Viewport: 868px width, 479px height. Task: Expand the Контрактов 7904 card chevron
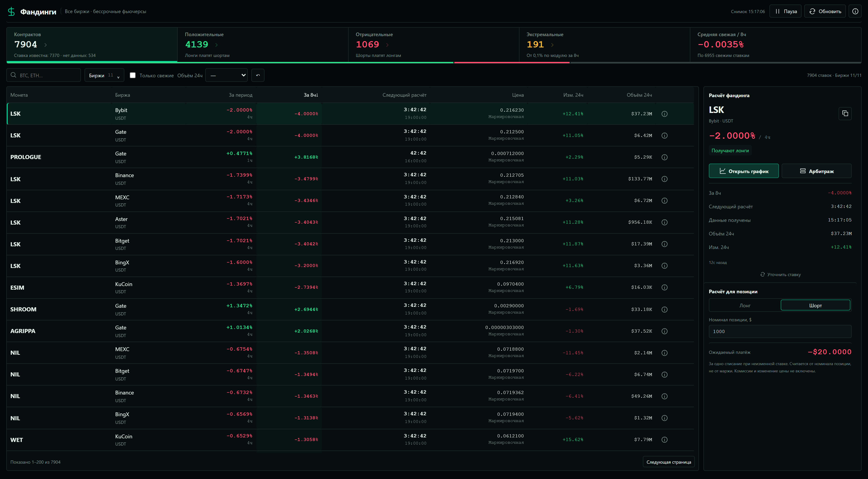tap(45, 45)
